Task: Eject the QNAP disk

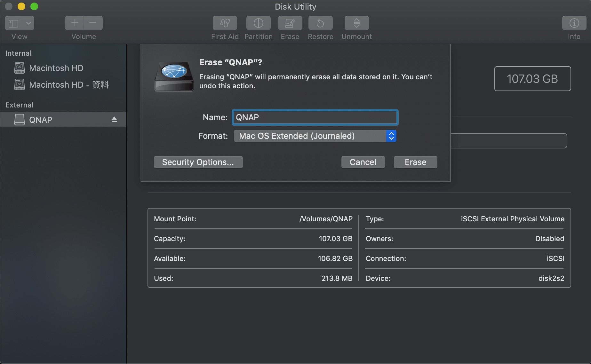Action: 114,120
